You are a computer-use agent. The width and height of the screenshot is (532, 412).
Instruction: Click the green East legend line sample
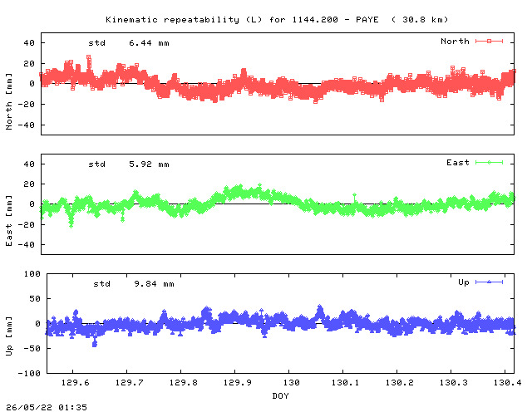point(489,163)
